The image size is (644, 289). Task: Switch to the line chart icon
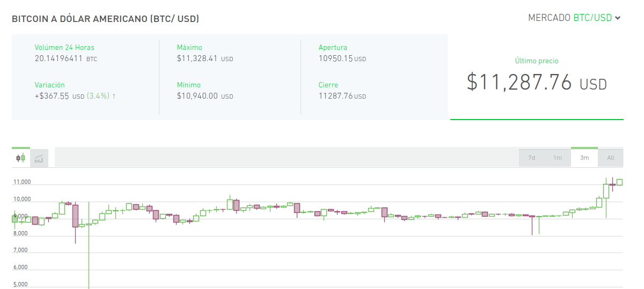coord(39,158)
